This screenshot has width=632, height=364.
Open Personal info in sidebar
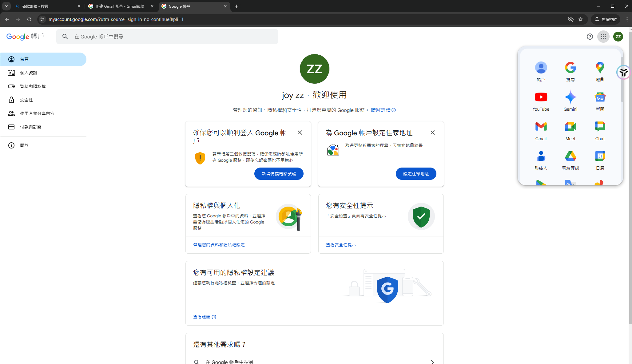pyautogui.click(x=43, y=73)
